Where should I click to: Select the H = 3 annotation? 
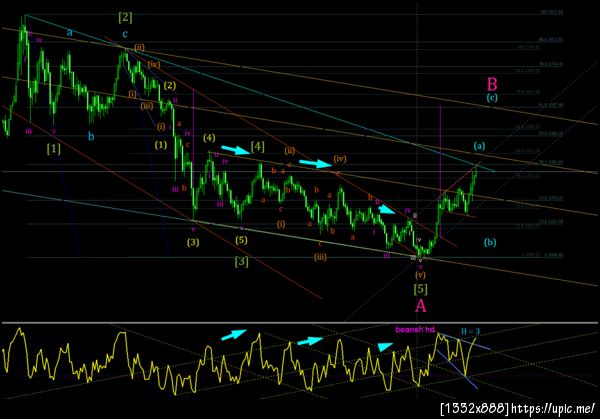click(470, 331)
